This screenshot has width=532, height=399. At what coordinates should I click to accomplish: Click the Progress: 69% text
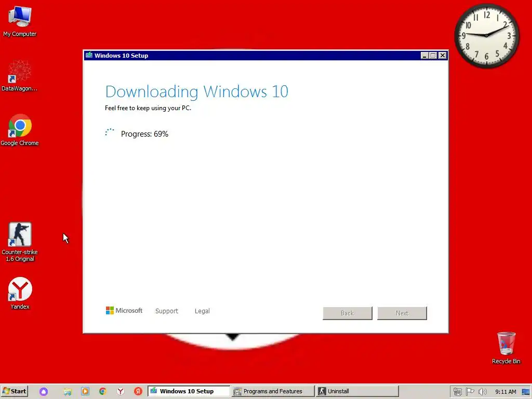point(144,134)
